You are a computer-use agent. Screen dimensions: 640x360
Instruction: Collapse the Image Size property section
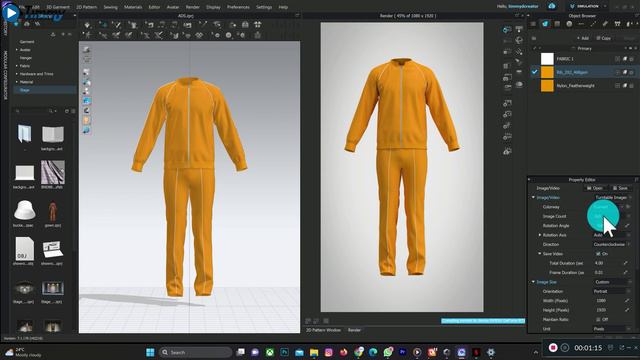coord(533,282)
